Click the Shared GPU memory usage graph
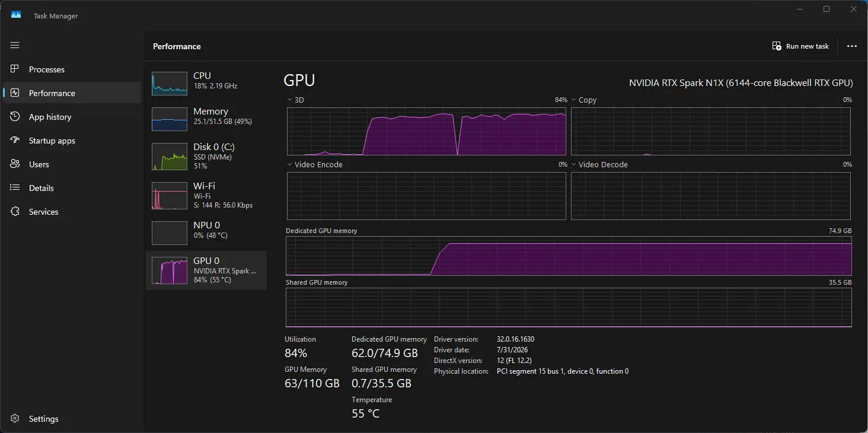868x433 pixels. click(569, 307)
